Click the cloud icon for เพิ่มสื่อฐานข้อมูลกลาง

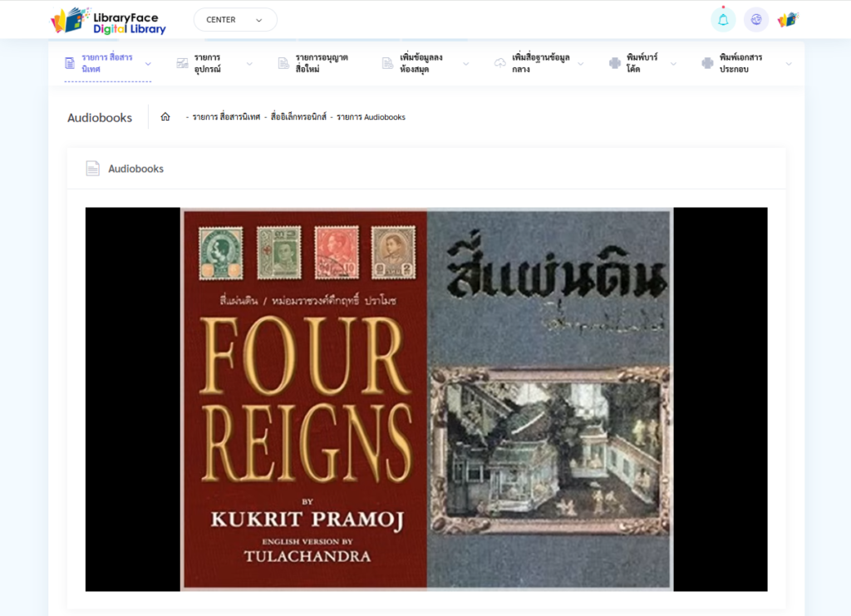point(499,63)
